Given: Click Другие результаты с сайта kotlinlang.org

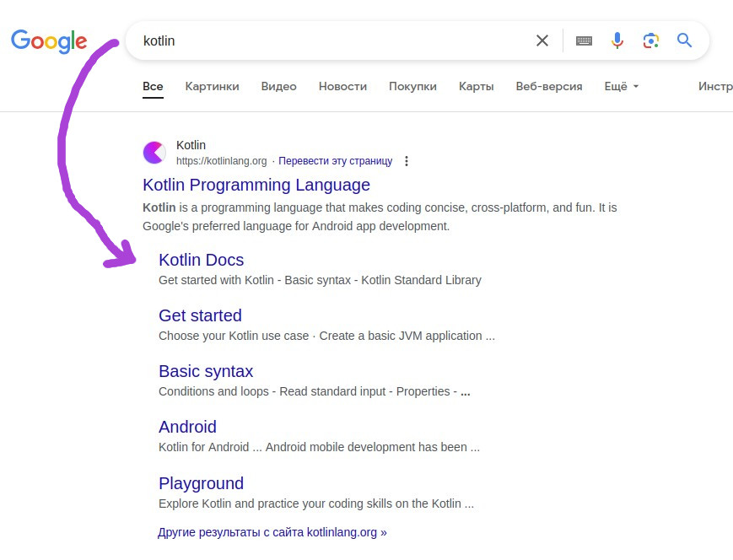Looking at the screenshot, I should click(272, 532).
